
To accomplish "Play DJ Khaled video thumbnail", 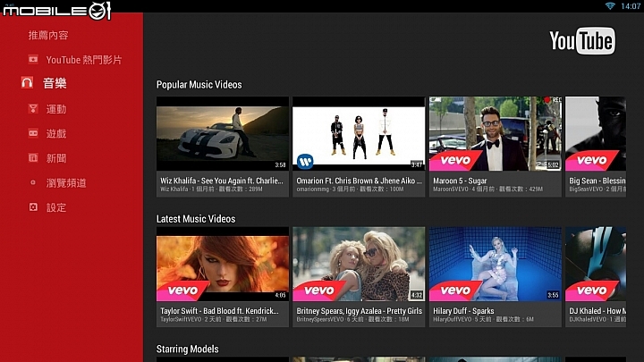I will pyautogui.click(x=596, y=264).
